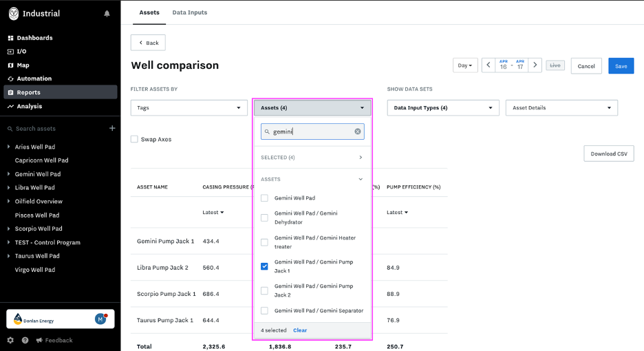Expand Oilfield Overview tree node
The width and height of the screenshot is (644, 351).
point(9,202)
